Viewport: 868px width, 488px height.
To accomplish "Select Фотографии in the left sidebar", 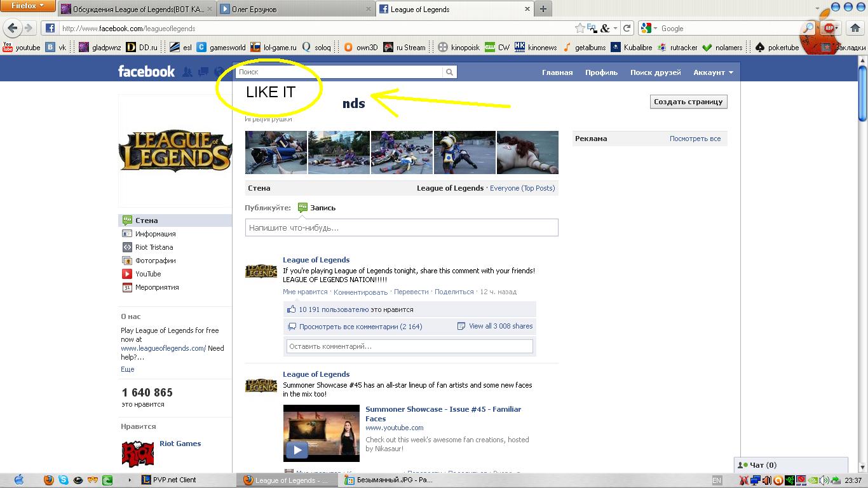I will click(155, 261).
